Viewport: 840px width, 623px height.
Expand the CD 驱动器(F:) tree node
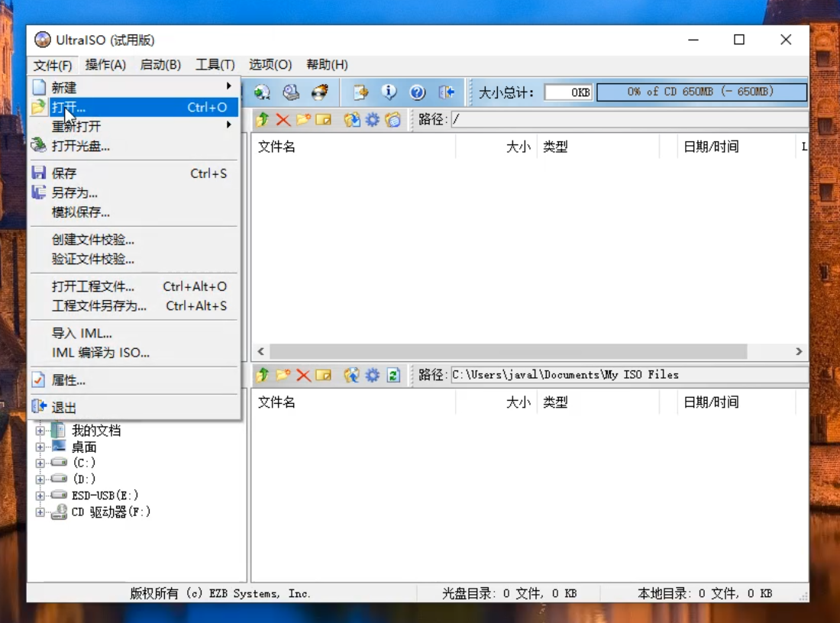point(40,512)
